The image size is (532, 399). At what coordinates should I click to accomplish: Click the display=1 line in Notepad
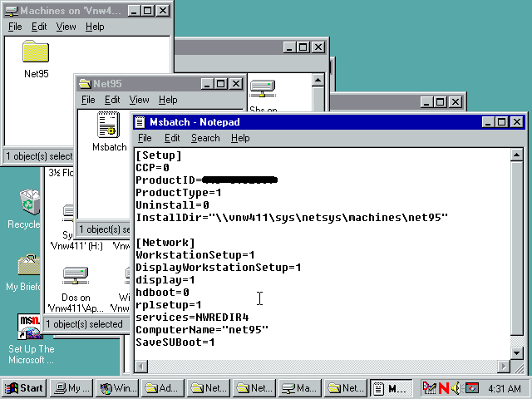165,280
